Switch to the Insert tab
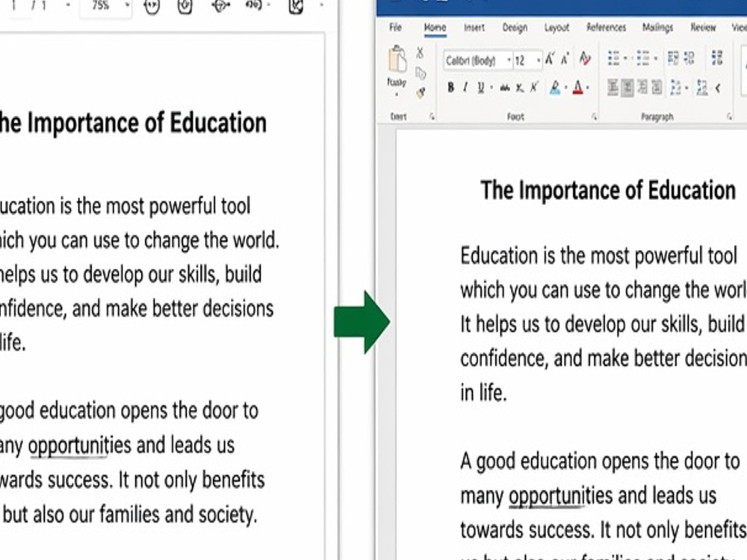 [x=474, y=28]
